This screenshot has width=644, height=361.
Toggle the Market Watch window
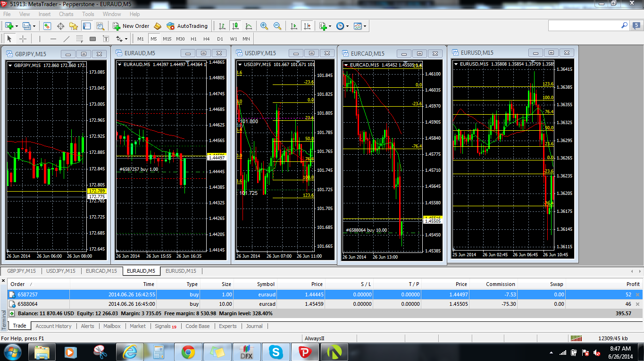tap(47, 26)
